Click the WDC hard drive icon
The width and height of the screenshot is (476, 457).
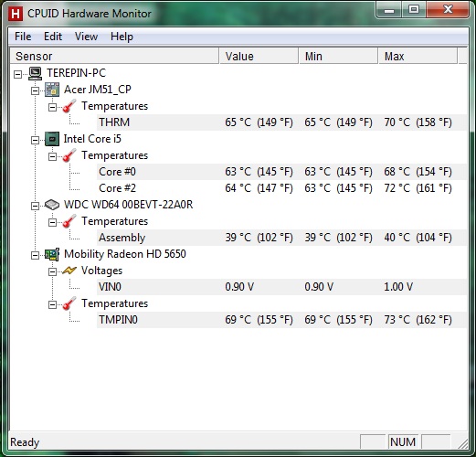coord(52,205)
